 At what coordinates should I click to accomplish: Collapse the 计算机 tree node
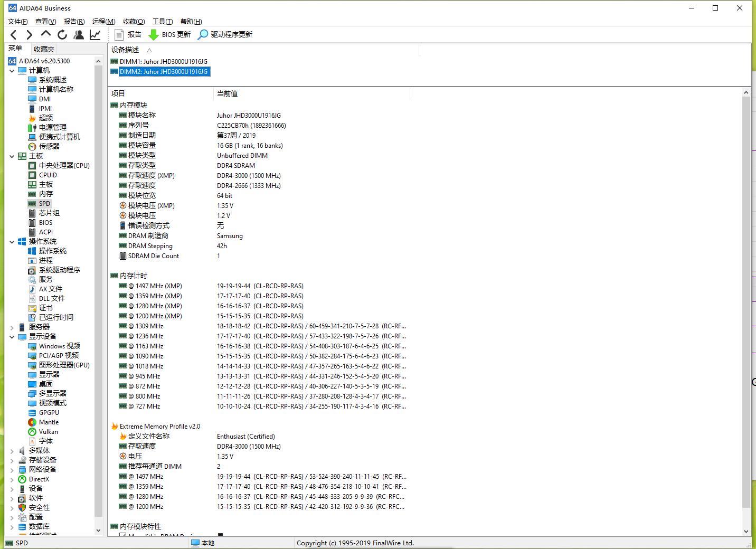click(x=12, y=71)
